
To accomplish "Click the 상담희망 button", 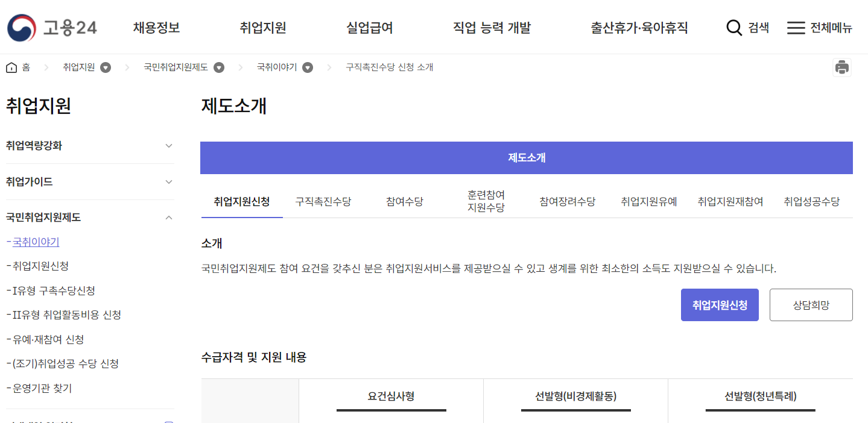I will pyautogui.click(x=811, y=304).
